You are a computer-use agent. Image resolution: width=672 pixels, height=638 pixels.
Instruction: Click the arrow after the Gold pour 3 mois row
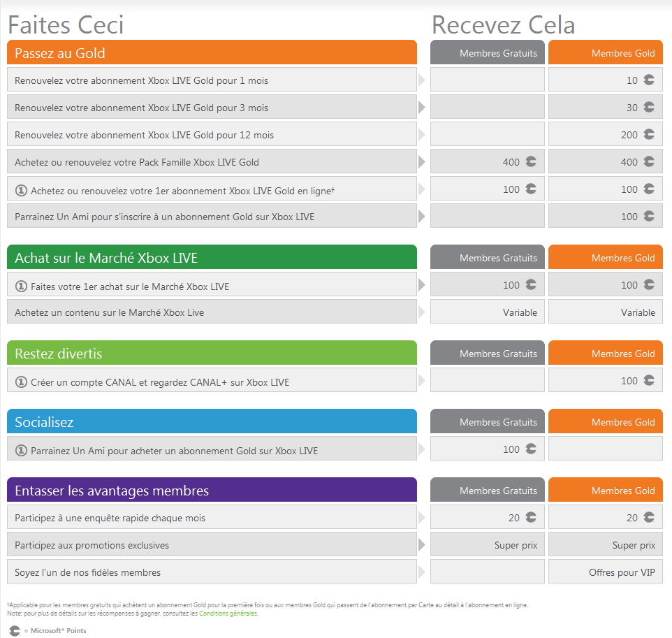[422, 107]
